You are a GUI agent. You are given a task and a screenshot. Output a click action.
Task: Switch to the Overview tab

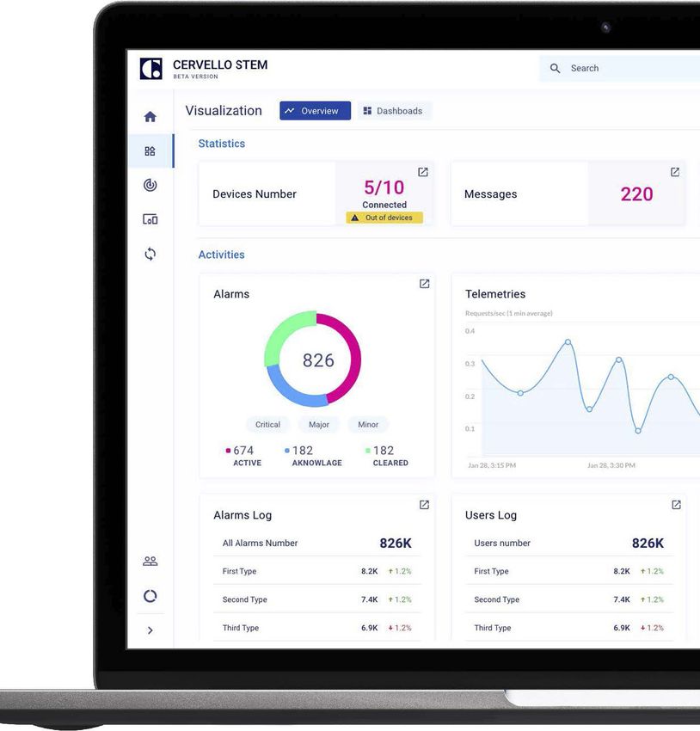315,111
